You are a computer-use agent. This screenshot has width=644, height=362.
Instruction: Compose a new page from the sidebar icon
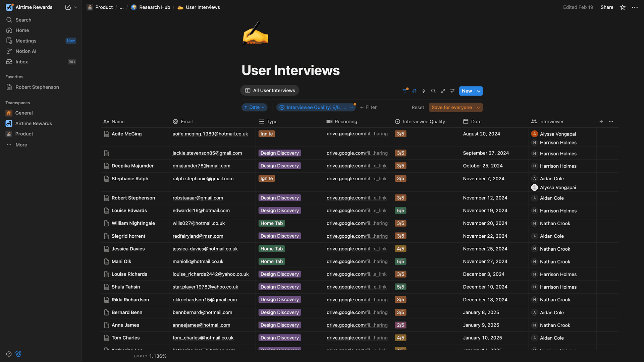point(68,7)
